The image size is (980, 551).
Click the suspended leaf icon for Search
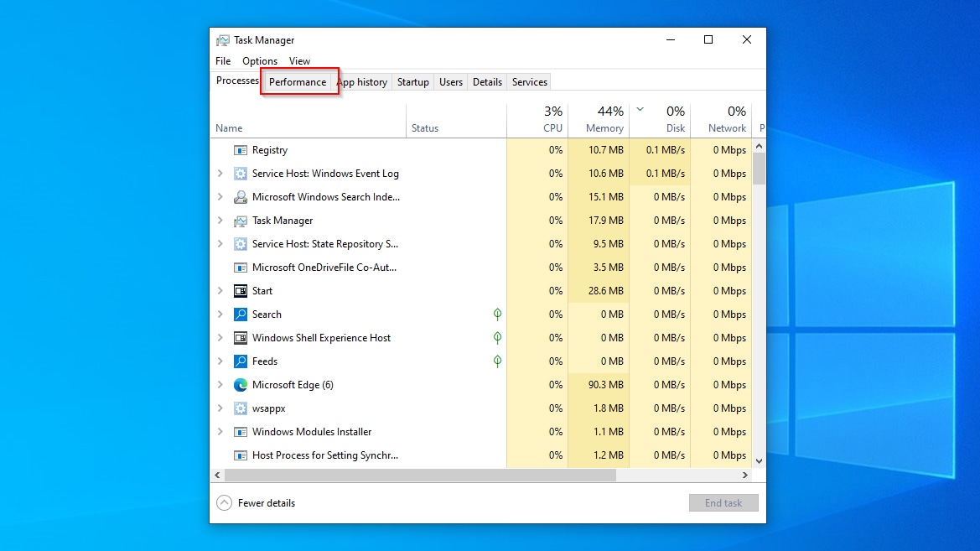tap(497, 314)
